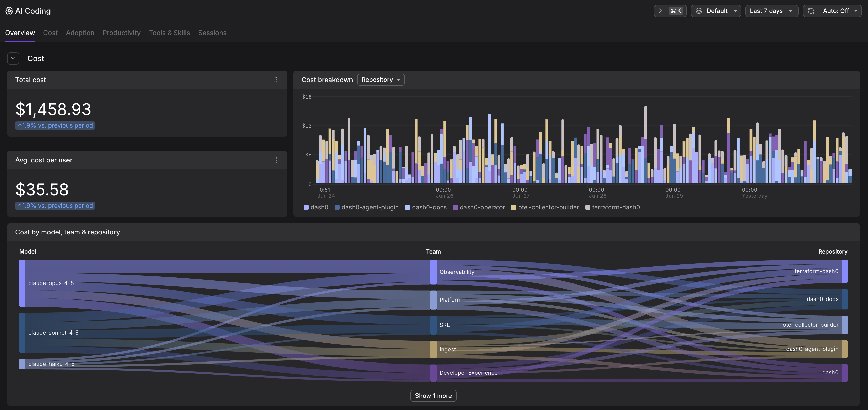Screen dimensions: 868x410
Task: Click the Model column header in Sankey
Action: [x=28, y=251]
